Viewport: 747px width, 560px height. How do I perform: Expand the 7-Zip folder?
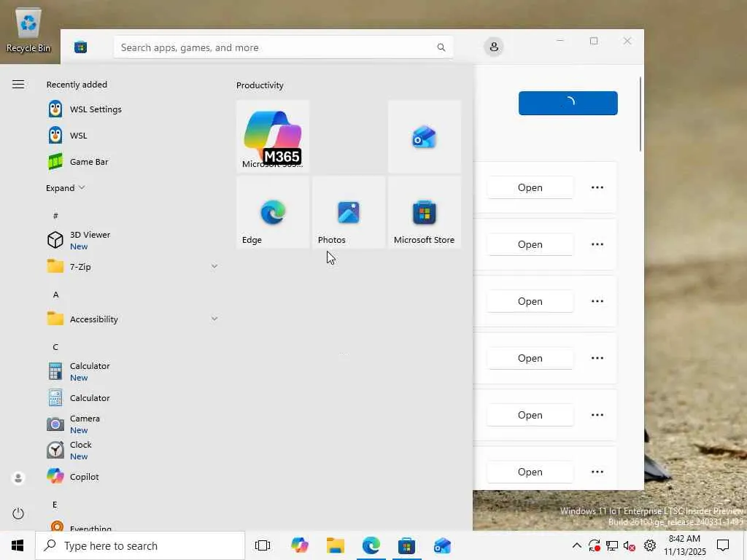pyautogui.click(x=132, y=267)
